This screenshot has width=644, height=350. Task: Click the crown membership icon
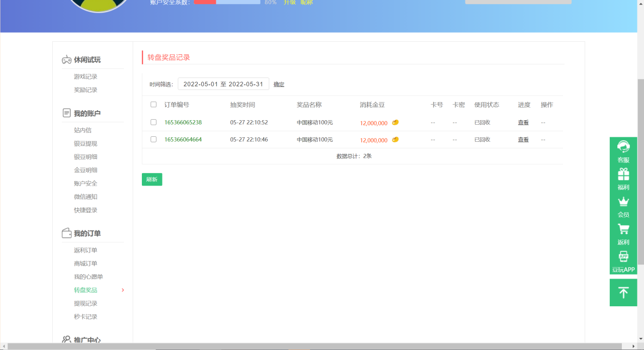623,202
